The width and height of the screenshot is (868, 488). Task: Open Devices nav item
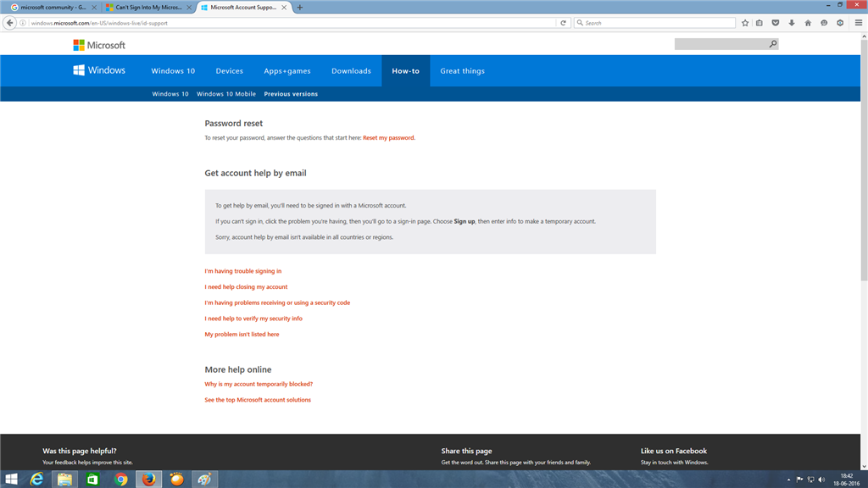229,71
